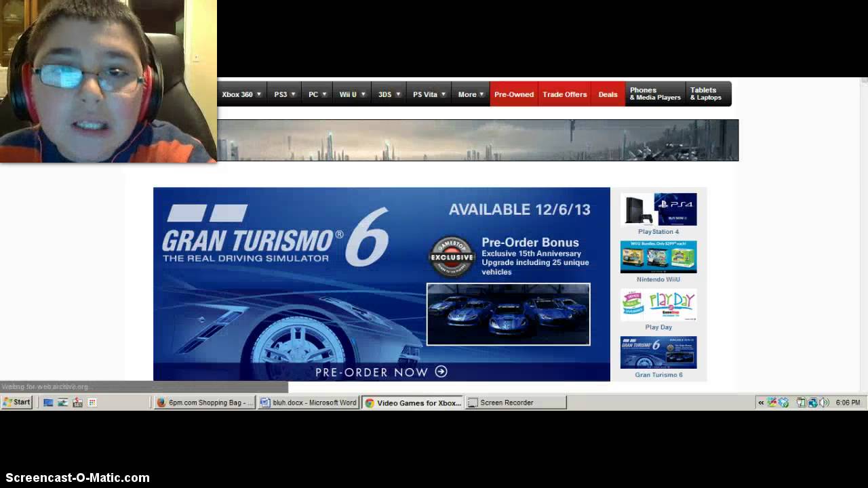The height and width of the screenshot is (488, 868).
Task: Click the security shield tray icon
Action: click(784, 403)
